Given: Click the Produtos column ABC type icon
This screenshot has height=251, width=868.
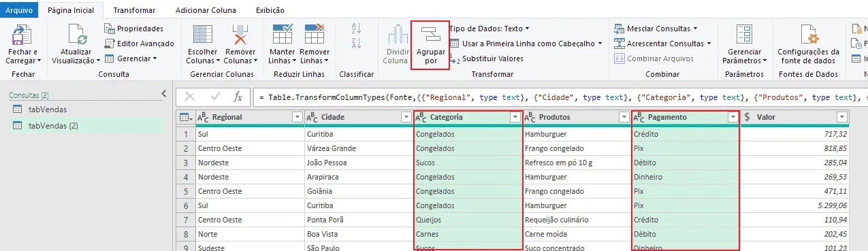Looking at the screenshot, I should [530, 117].
